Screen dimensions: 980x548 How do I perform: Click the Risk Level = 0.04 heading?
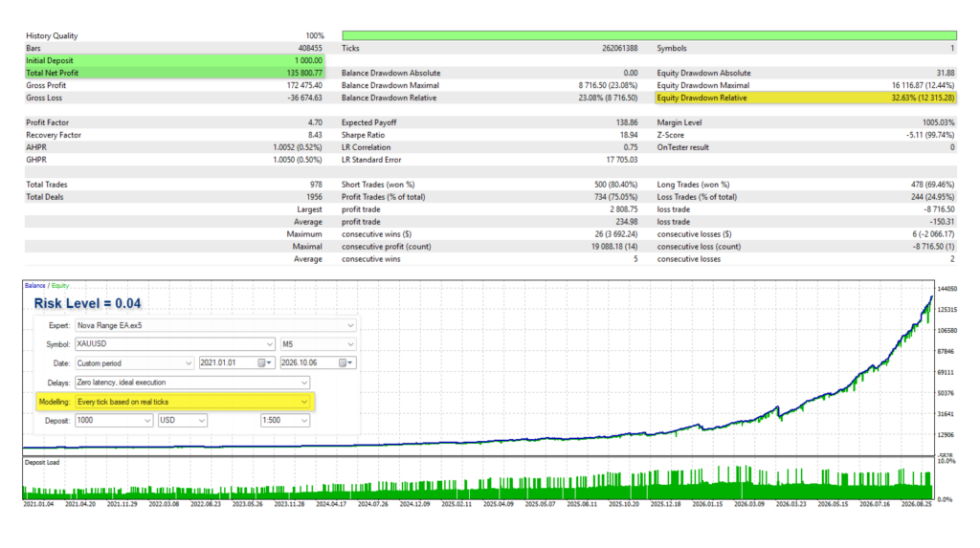pos(87,304)
